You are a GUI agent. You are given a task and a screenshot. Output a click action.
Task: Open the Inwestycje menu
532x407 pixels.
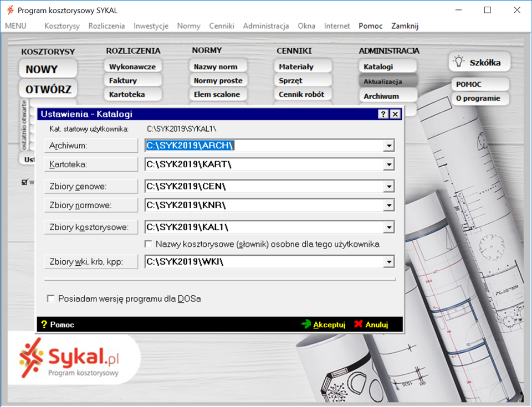click(x=151, y=26)
